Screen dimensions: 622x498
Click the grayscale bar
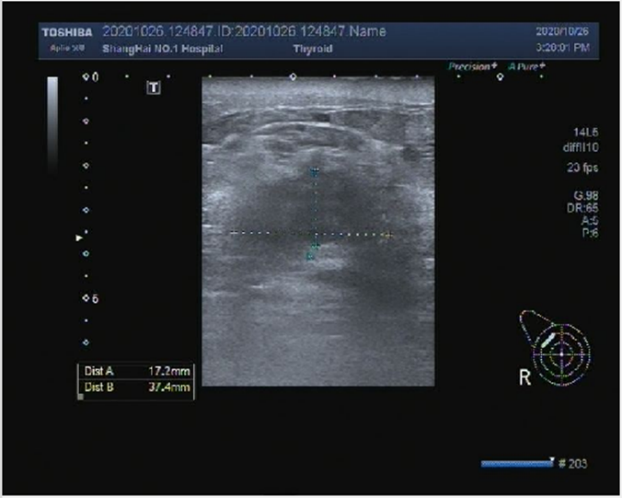(x=52, y=125)
